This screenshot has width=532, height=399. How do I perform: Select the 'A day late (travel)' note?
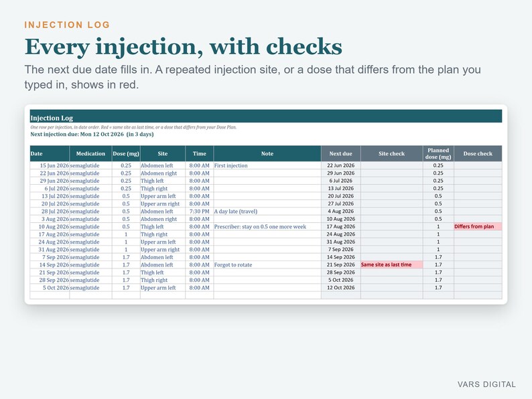click(267, 211)
